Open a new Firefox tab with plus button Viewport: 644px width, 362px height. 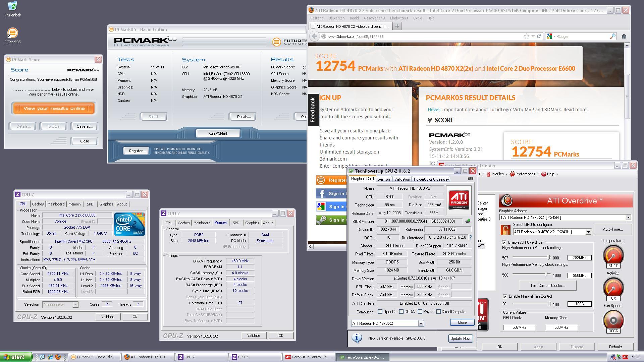(397, 26)
